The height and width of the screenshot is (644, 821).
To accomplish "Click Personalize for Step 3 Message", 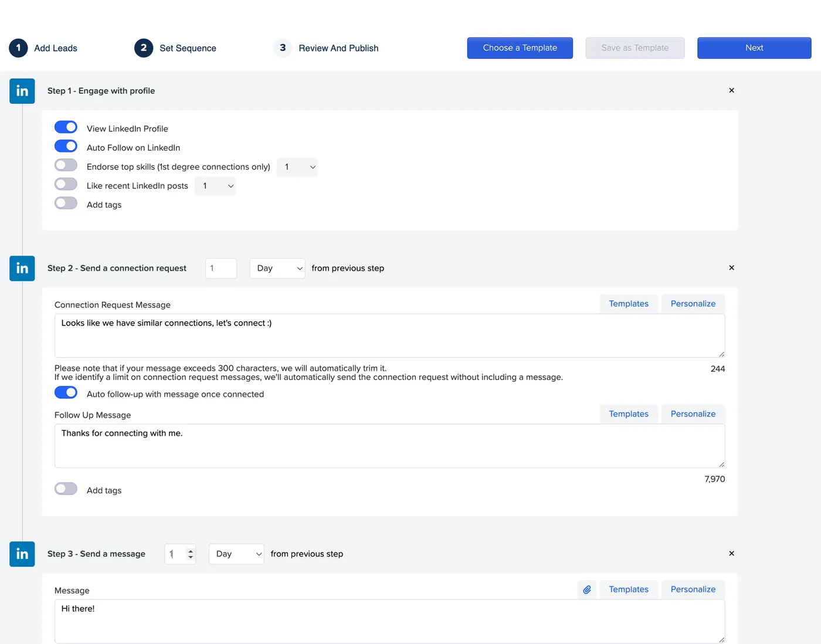I will [x=693, y=589].
